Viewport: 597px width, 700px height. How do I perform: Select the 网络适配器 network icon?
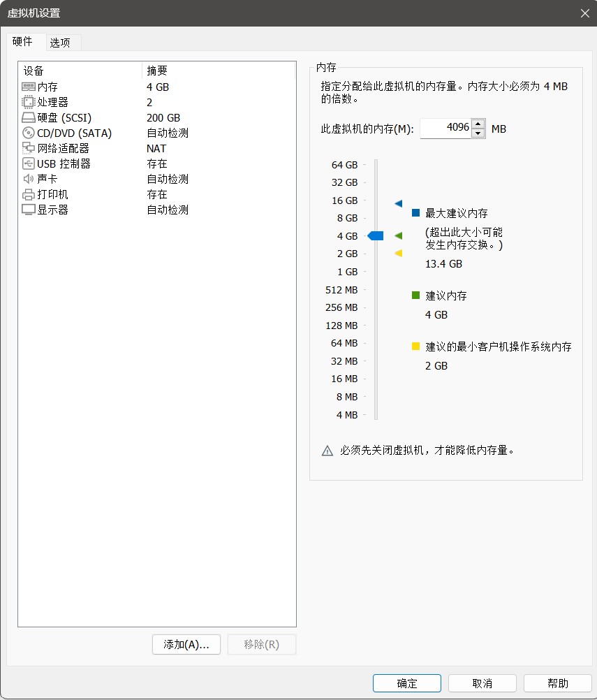tap(29, 148)
